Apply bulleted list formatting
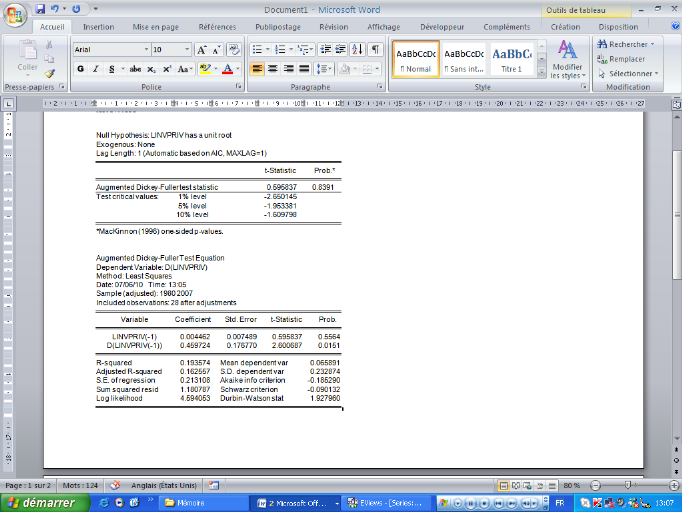682x512 pixels. (259, 49)
